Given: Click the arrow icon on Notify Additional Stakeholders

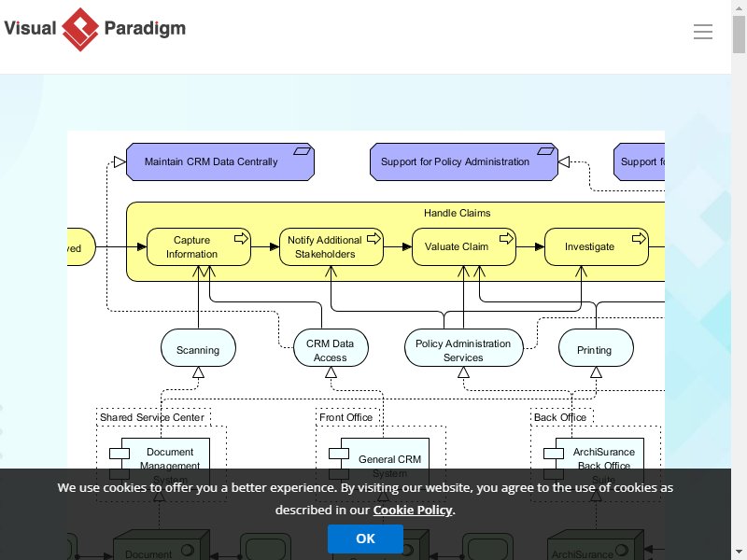Looking at the screenshot, I should [373, 238].
